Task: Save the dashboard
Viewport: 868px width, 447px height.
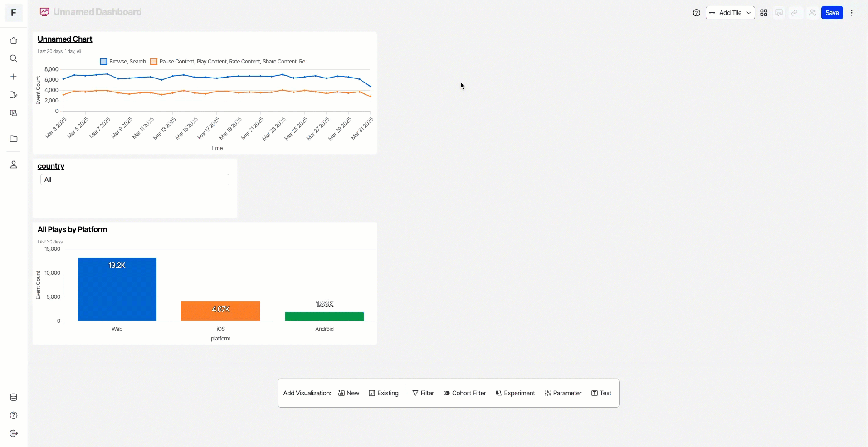Action: click(x=832, y=13)
